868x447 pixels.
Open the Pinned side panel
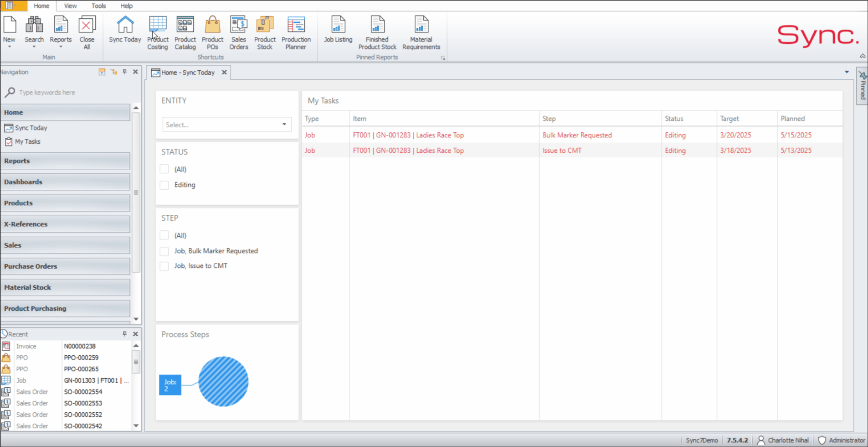pyautogui.click(x=863, y=86)
